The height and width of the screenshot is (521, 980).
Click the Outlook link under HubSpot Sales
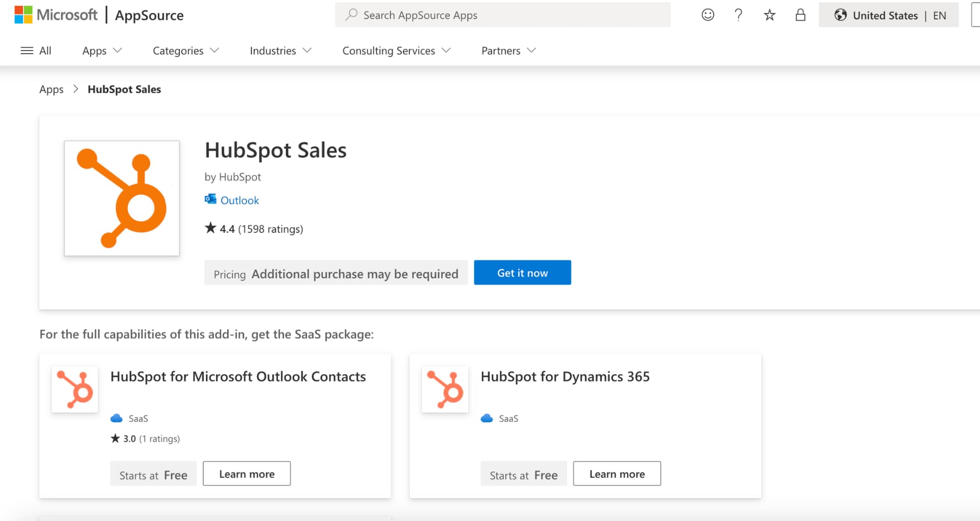pyautogui.click(x=239, y=200)
